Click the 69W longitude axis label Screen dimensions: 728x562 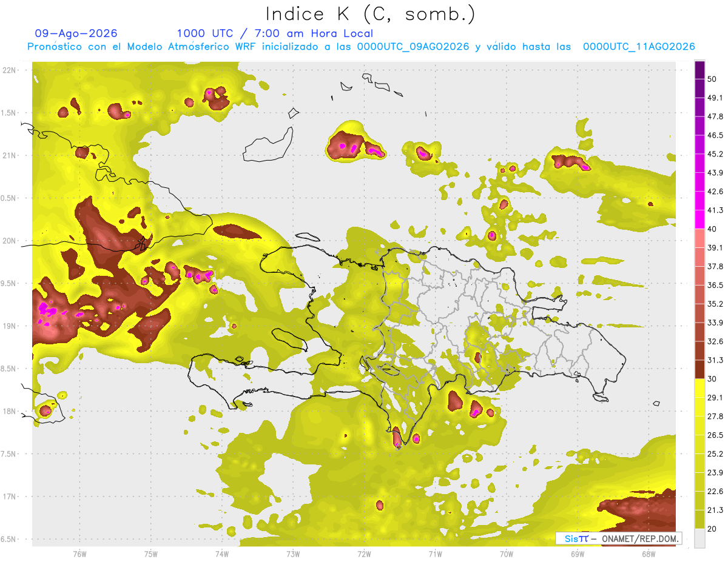coord(578,554)
